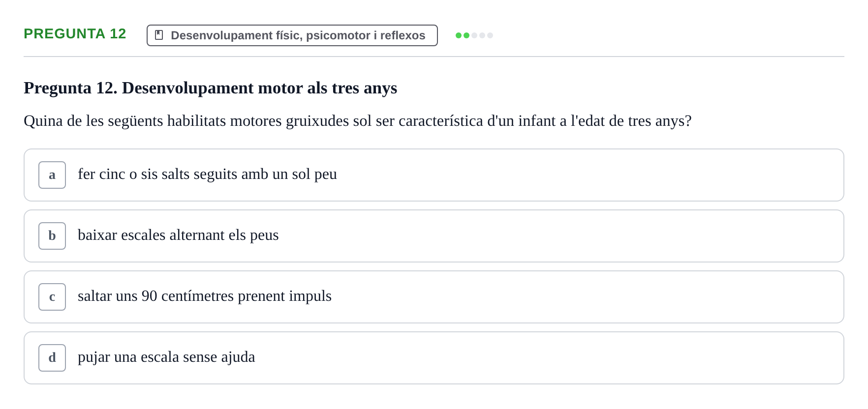Select the letter 'c' option badge
868x409 pixels.
(52, 297)
